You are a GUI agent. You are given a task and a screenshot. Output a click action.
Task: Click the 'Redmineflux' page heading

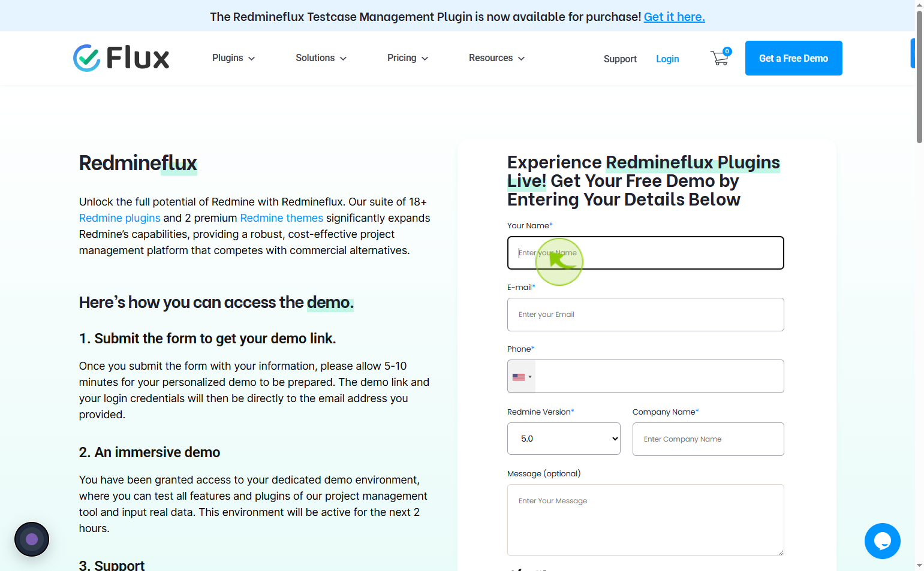(x=138, y=163)
